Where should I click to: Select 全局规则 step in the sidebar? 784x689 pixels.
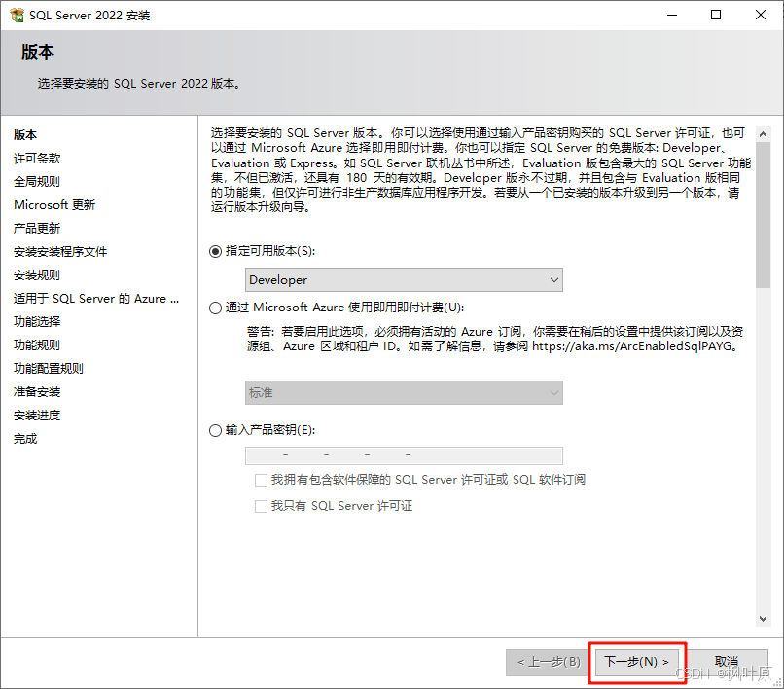(x=37, y=182)
